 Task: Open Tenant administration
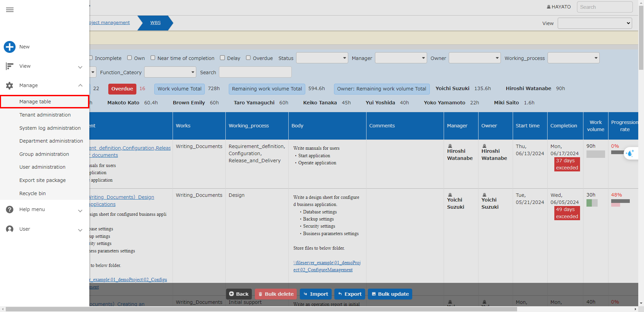pos(45,115)
